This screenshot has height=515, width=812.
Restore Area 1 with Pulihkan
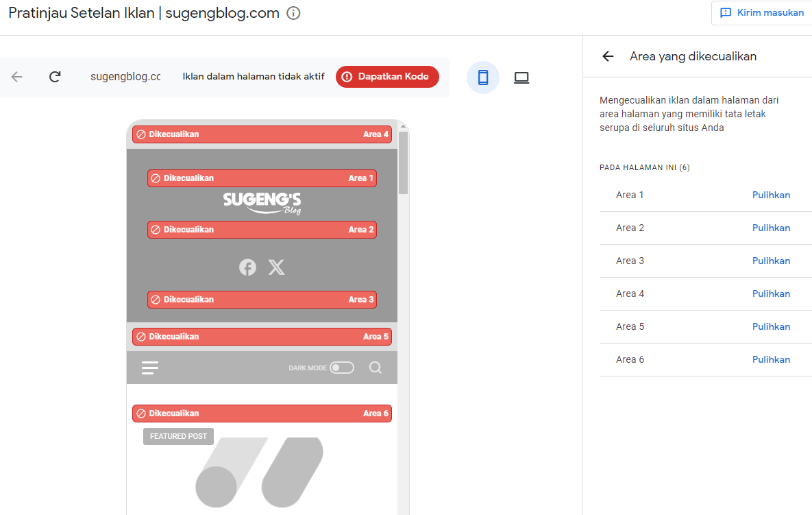[x=771, y=195]
